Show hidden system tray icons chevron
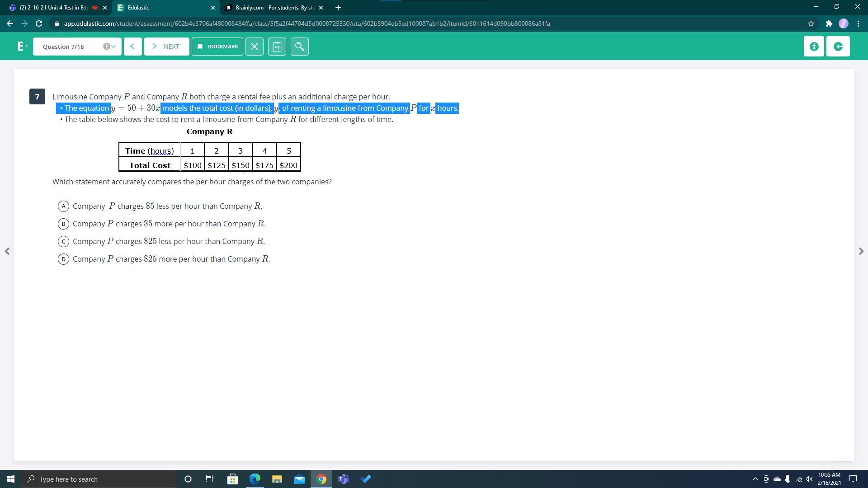Screen dimensions: 868x488 755,479
